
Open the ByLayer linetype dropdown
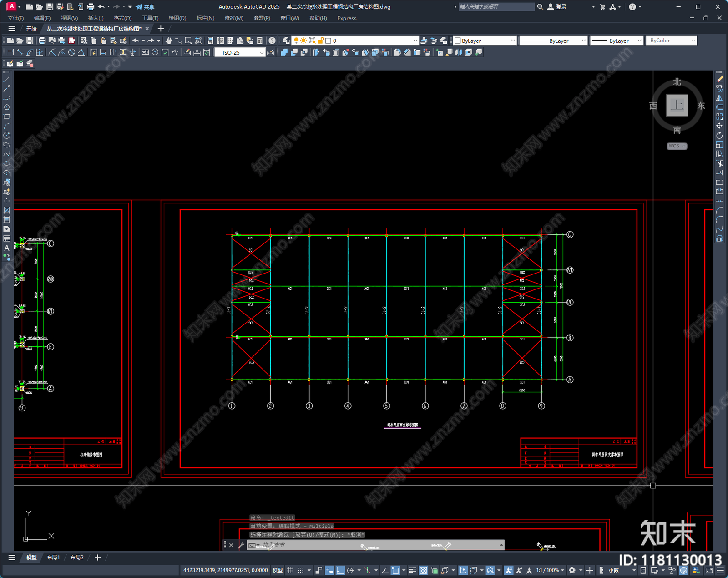[553, 41]
